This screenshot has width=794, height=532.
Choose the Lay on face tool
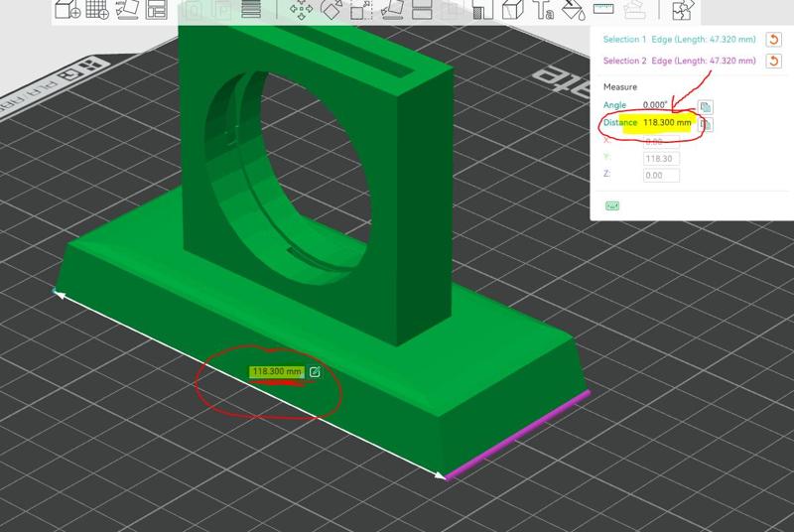(393, 11)
